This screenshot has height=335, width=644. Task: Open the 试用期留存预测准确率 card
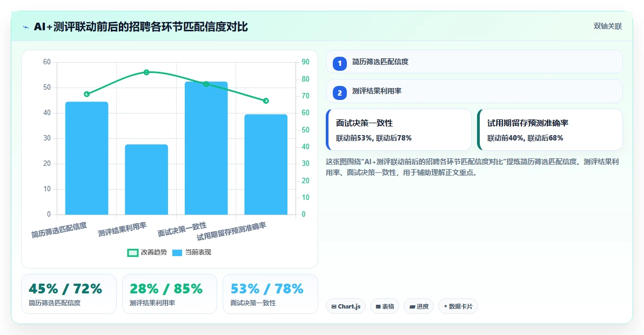pyautogui.click(x=550, y=130)
